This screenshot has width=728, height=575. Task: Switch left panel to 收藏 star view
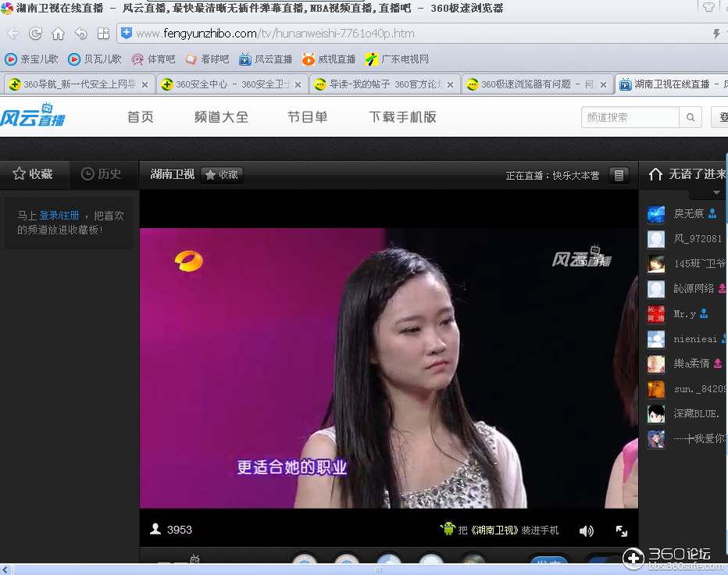(x=34, y=174)
